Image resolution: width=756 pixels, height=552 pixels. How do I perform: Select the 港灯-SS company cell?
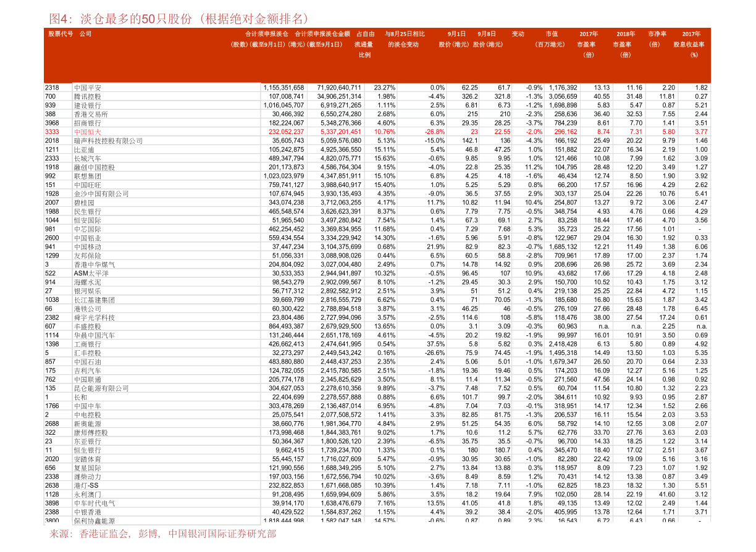tap(86, 485)
